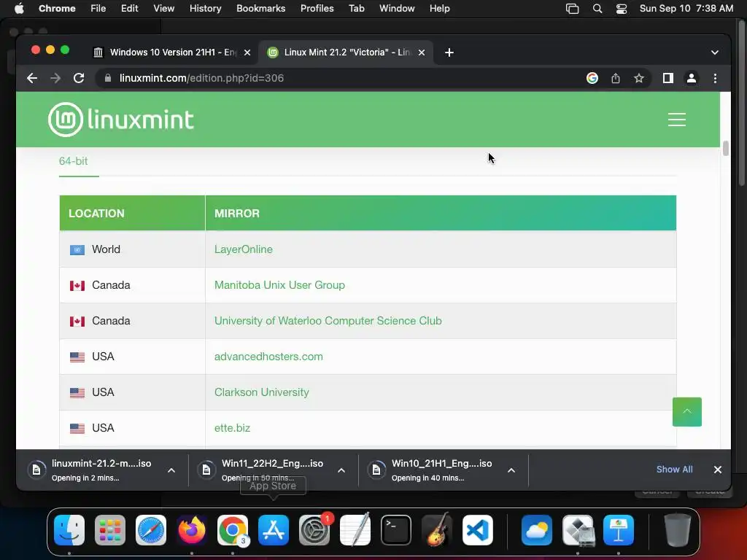Expand options for Win10_21H1 download
This screenshot has height=560, width=747.
511,470
